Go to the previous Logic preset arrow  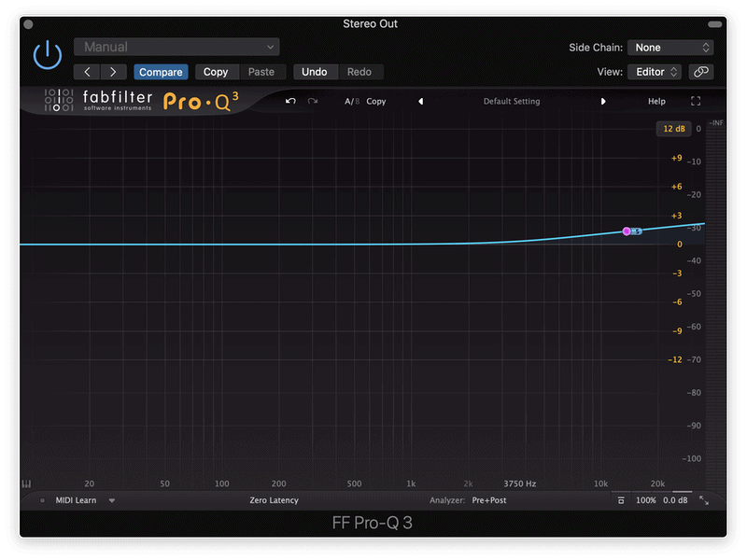[87, 72]
